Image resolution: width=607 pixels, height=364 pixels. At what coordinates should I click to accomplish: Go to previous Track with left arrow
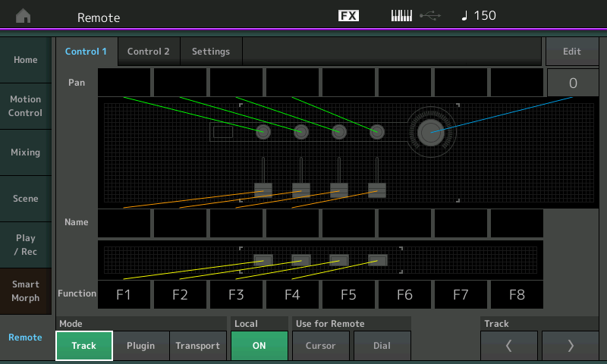(x=508, y=346)
